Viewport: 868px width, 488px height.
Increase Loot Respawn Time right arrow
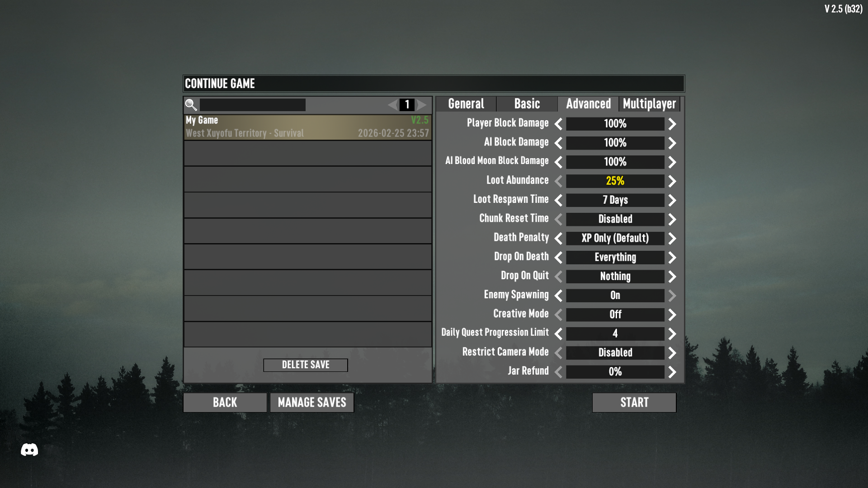coord(672,200)
